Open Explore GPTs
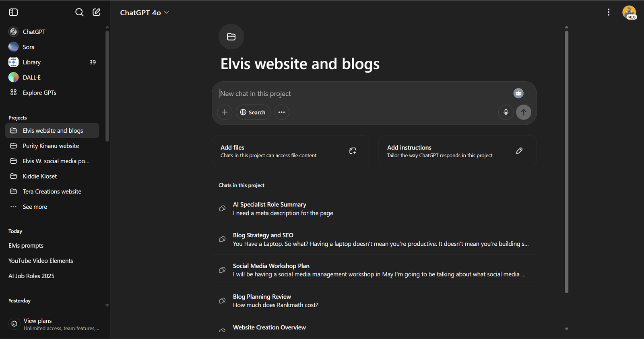Viewport: 644px width, 339px height. [x=52, y=92]
